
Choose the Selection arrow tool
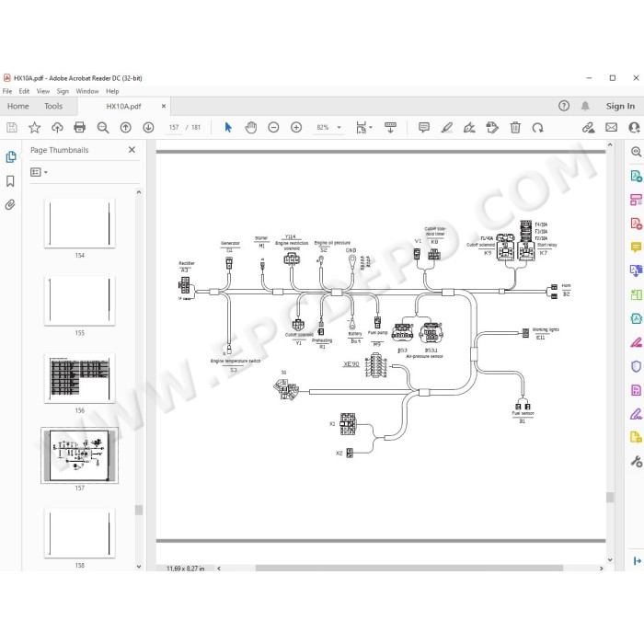pyautogui.click(x=228, y=128)
